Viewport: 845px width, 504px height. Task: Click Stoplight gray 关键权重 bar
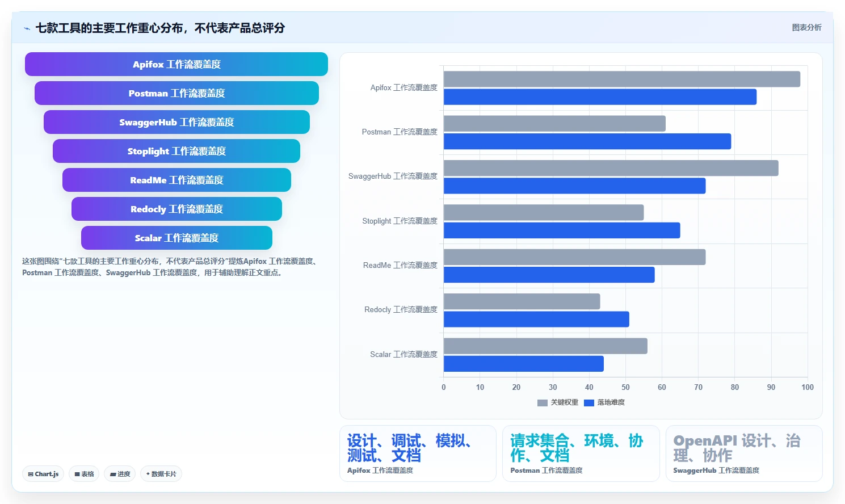[544, 212]
